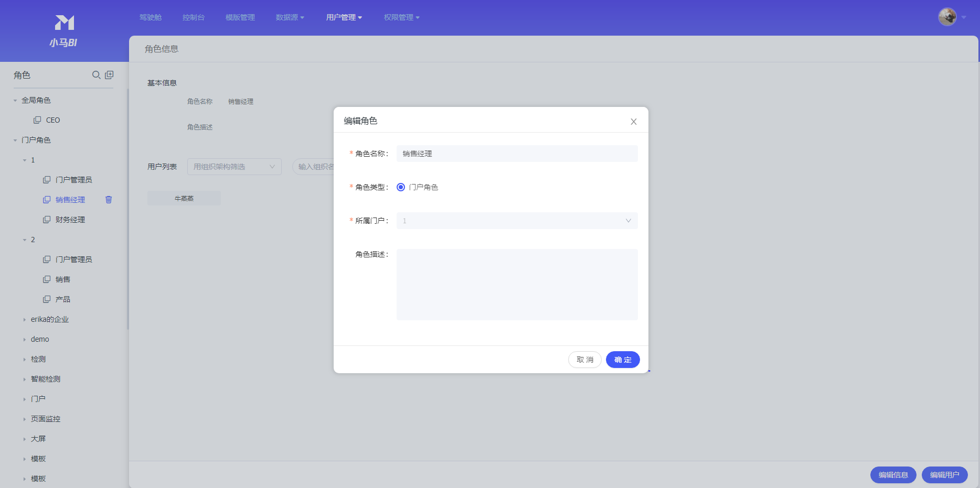Viewport: 980px width, 488px height.
Task: Open the 所属门户 dropdown
Action: (517, 221)
